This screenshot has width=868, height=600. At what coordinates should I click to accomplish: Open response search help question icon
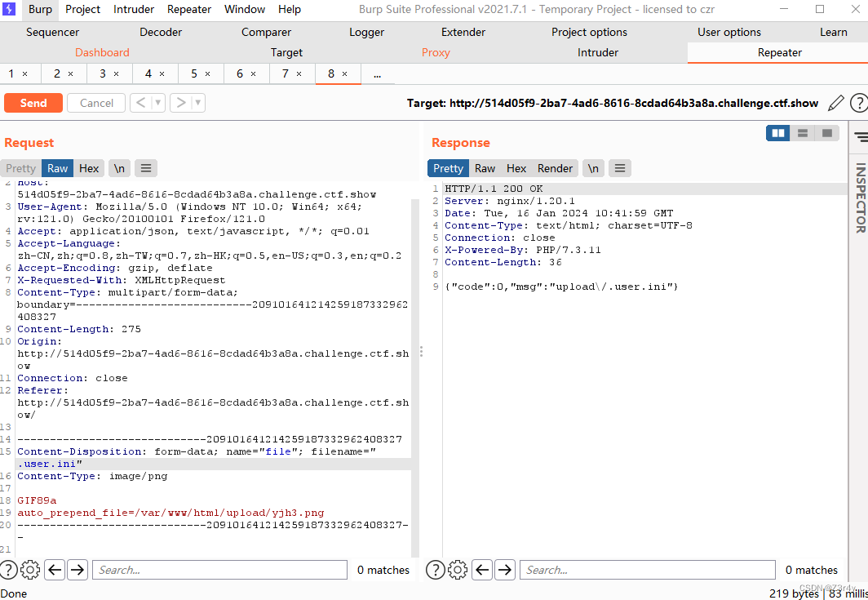click(436, 570)
